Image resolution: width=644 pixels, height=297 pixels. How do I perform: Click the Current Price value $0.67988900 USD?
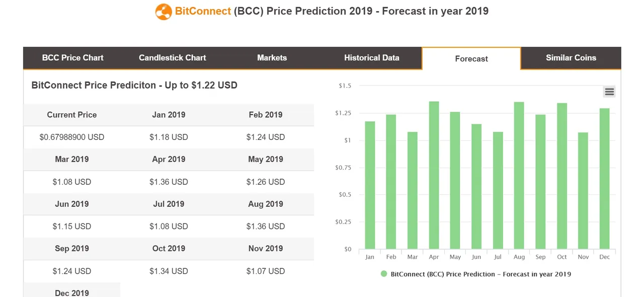click(x=72, y=137)
